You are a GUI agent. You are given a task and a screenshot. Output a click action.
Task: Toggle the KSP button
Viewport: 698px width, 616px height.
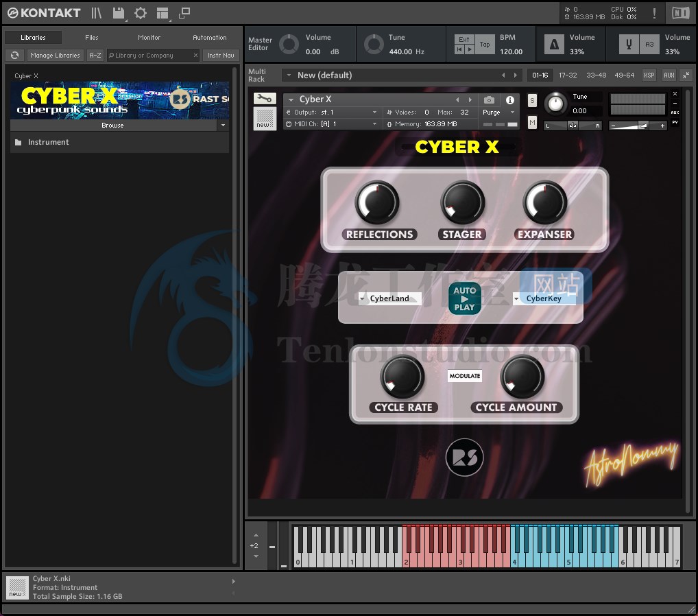click(649, 75)
